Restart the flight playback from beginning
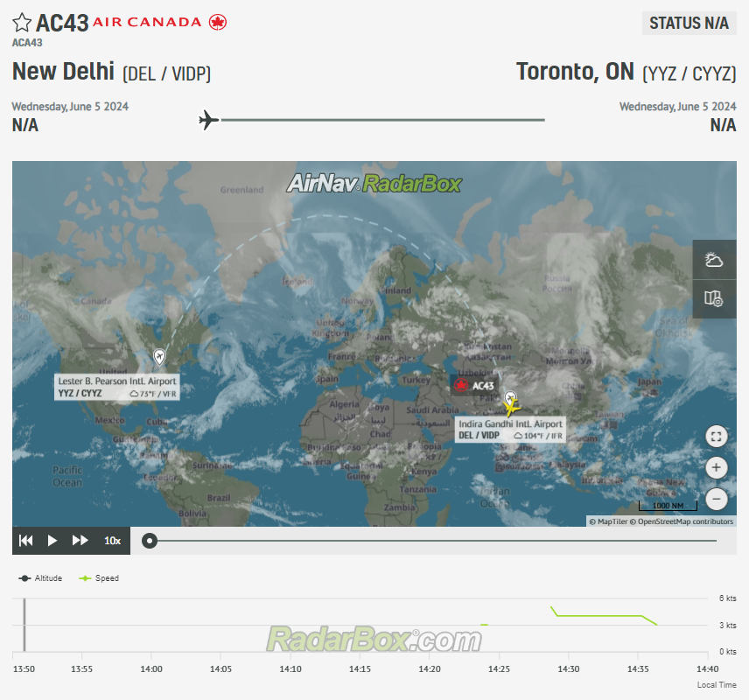 [x=25, y=541]
